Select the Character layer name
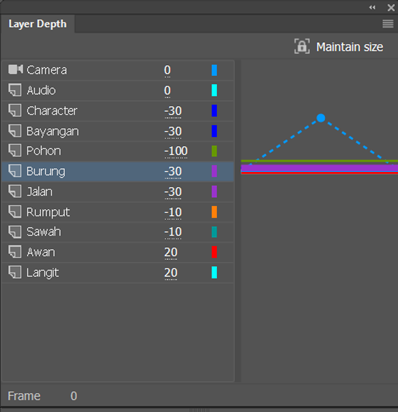Image resolution: width=398 pixels, height=412 pixels. 52,111
